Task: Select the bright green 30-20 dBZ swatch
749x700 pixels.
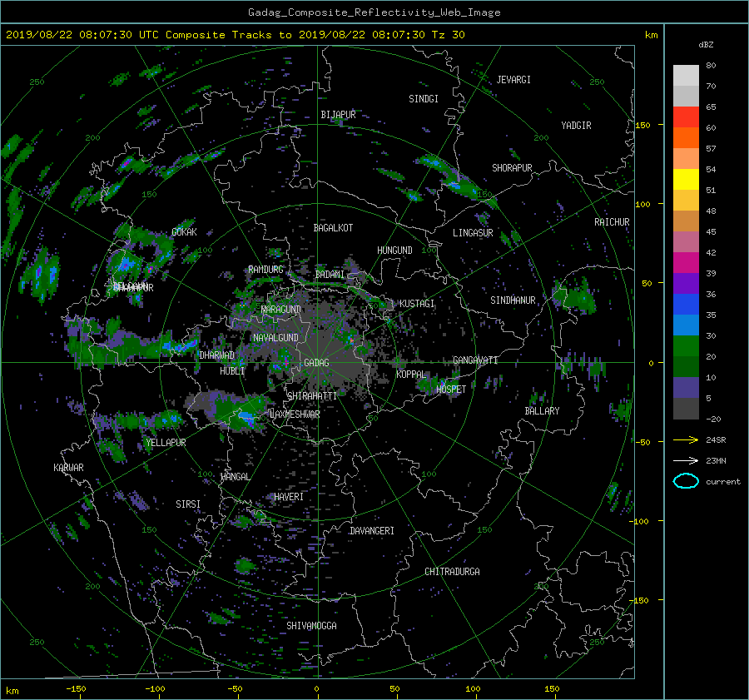Action: pyautogui.click(x=686, y=345)
